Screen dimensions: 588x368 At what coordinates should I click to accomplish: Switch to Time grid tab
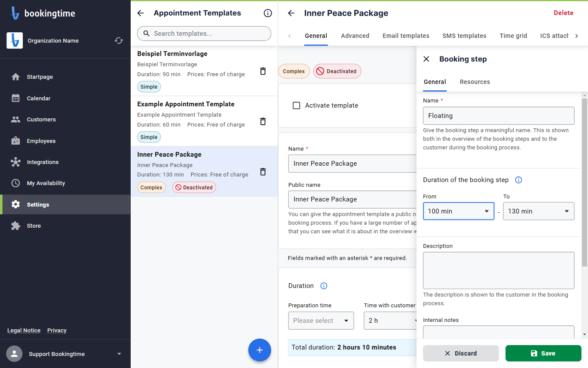(x=513, y=36)
